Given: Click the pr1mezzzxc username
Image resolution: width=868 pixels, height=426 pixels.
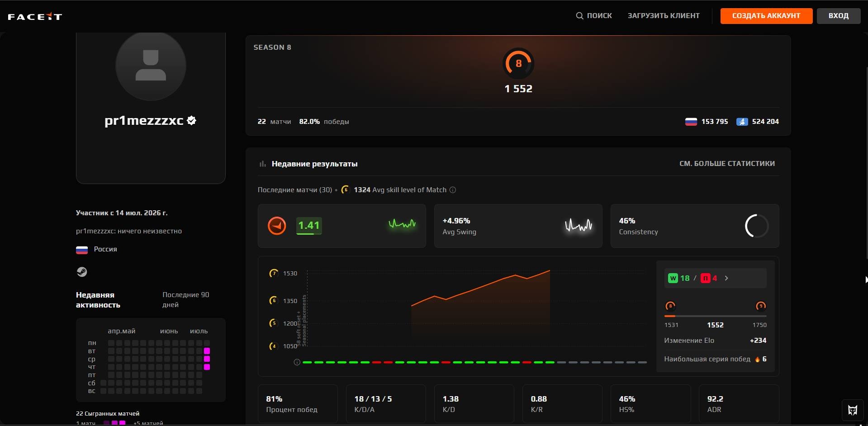Looking at the screenshot, I should click(144, 121).
